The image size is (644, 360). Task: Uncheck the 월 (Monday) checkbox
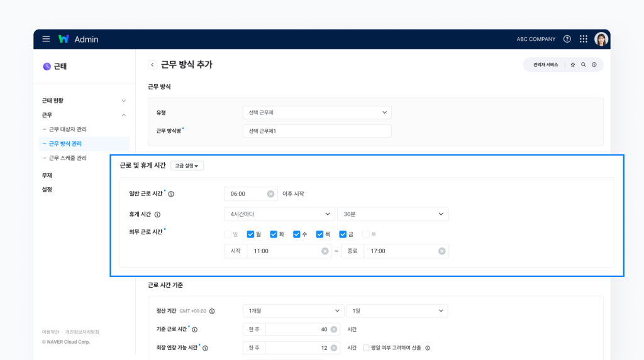[250, 234]
